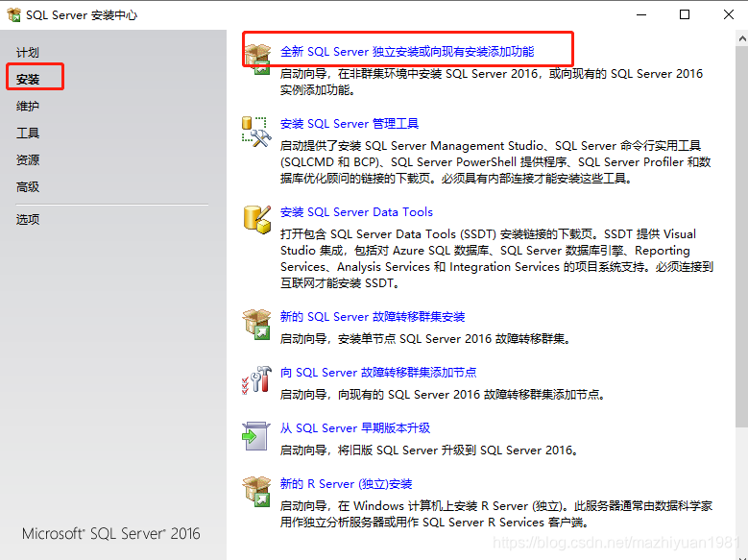Click the new standalone installation box icon
Image resolution: width=748 pixels, height=560 pixels.
pyautogui.click(x=257, y=60)
